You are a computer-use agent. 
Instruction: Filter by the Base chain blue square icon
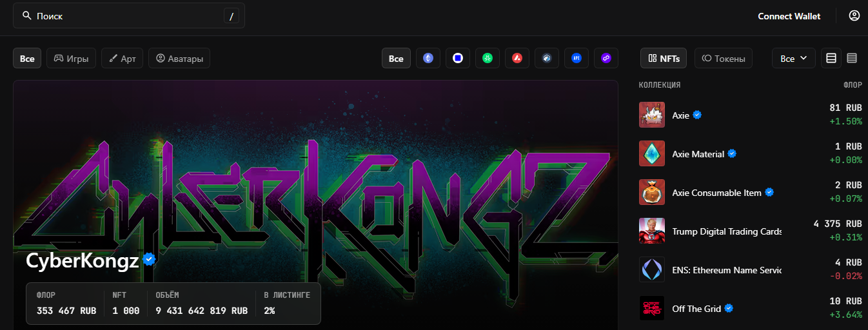pos(458,58)
